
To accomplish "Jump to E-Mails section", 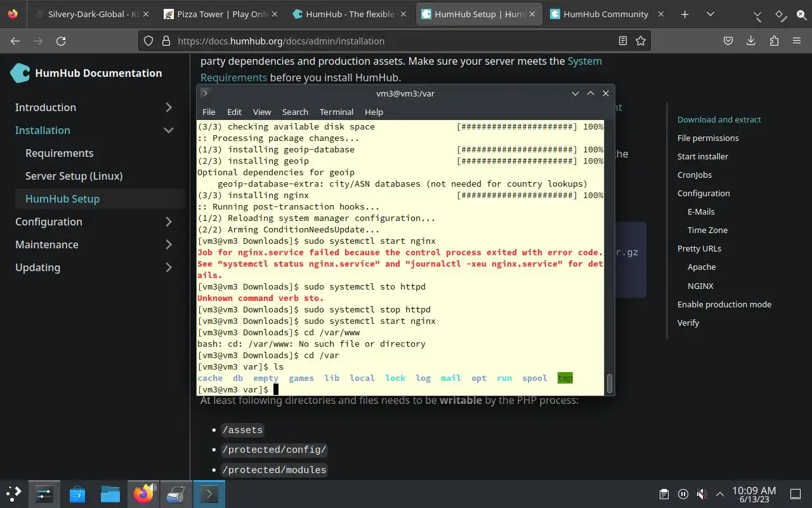I will pyautogui.click(x=701, y=211).
